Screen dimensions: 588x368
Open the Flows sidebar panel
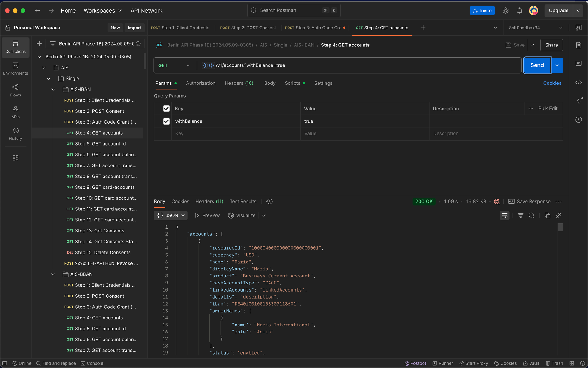[x=15, y=91]
